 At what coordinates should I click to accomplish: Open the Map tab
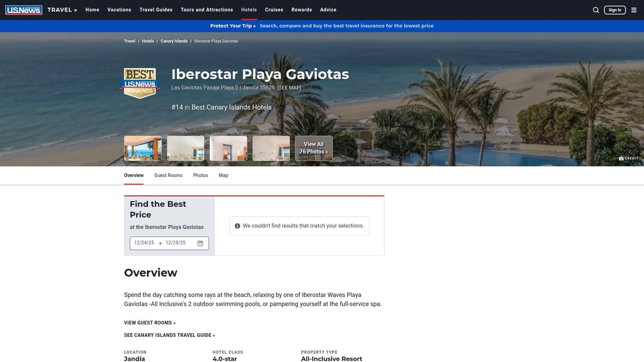223,175
